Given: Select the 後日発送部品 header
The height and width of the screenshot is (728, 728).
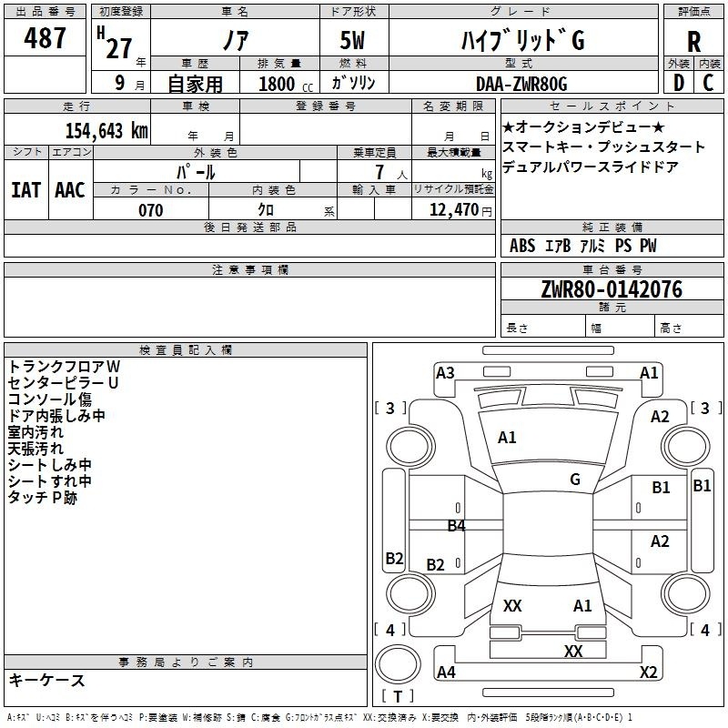Looking at the screenshot, I should (249, 227).
